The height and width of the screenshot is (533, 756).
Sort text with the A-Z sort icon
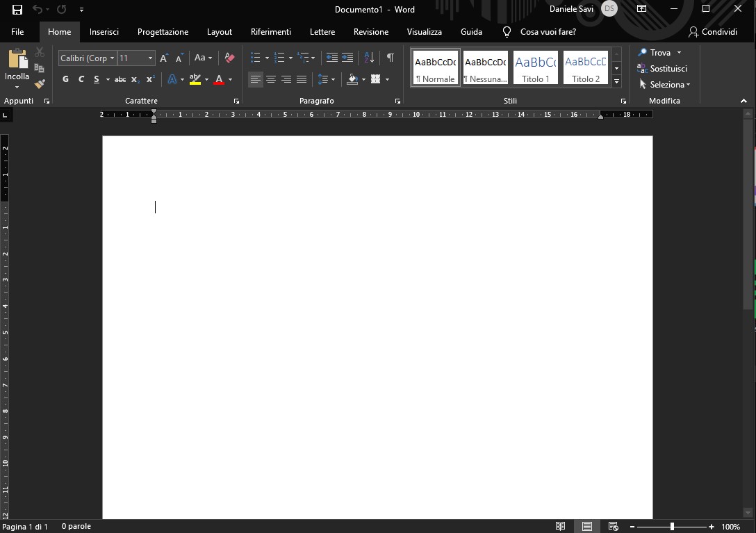(370, 58)
